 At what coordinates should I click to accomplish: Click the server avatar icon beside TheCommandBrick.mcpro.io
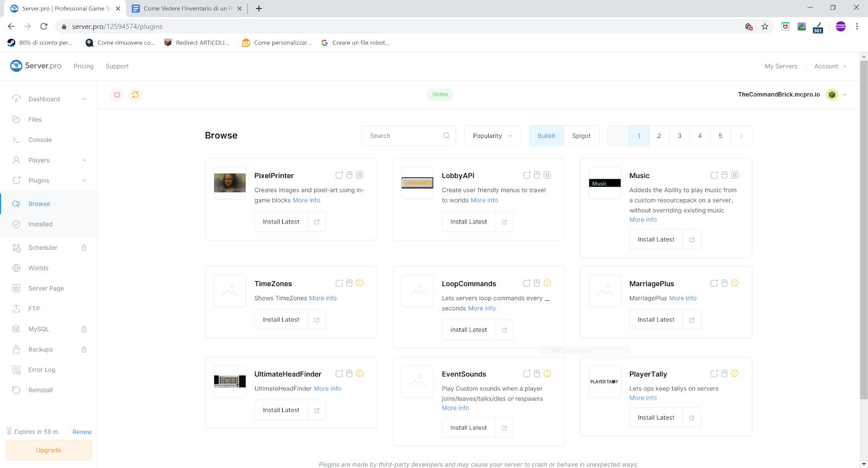point(832,94)
